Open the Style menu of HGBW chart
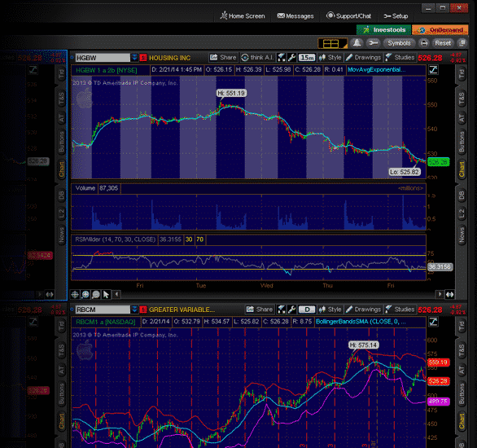Viewport: 477px width, 448px height. pyautogui.click(x=330, y=58)
